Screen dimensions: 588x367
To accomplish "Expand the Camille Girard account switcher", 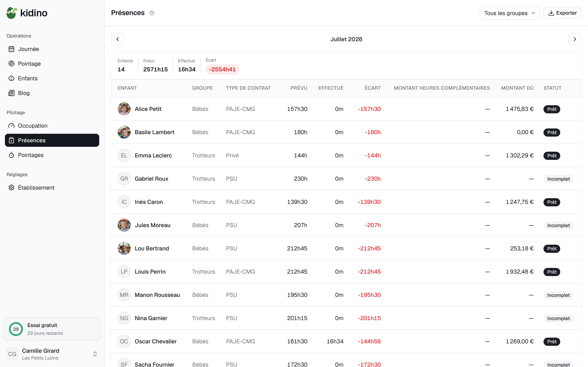I will point(95,354).
